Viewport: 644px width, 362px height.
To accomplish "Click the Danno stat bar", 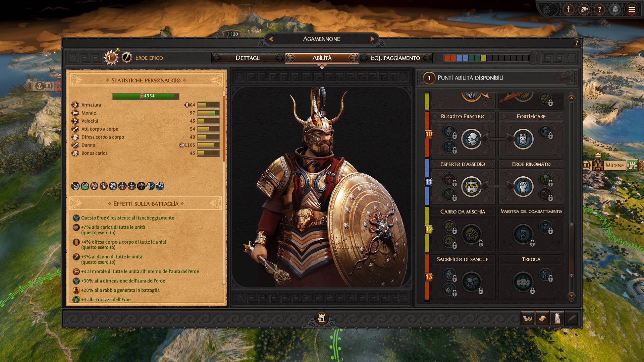I will point(208,145).
